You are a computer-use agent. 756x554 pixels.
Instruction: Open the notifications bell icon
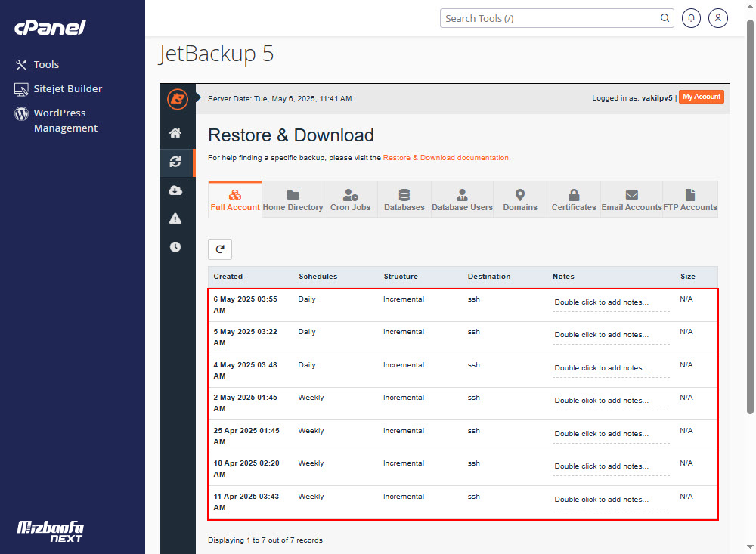tap(691, 18)
